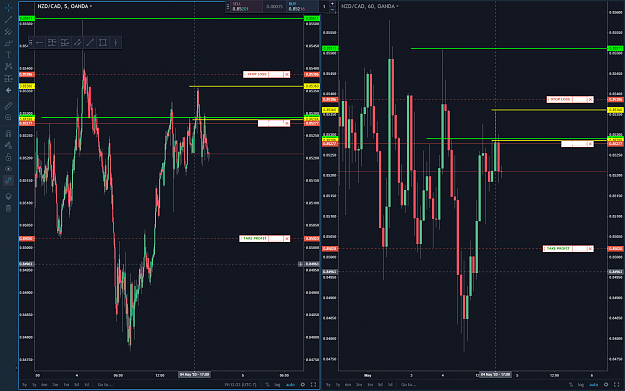Viewport: 625px width, 391px height.
Task: Click the BUY price button
Action: click(x=303, y=6)
